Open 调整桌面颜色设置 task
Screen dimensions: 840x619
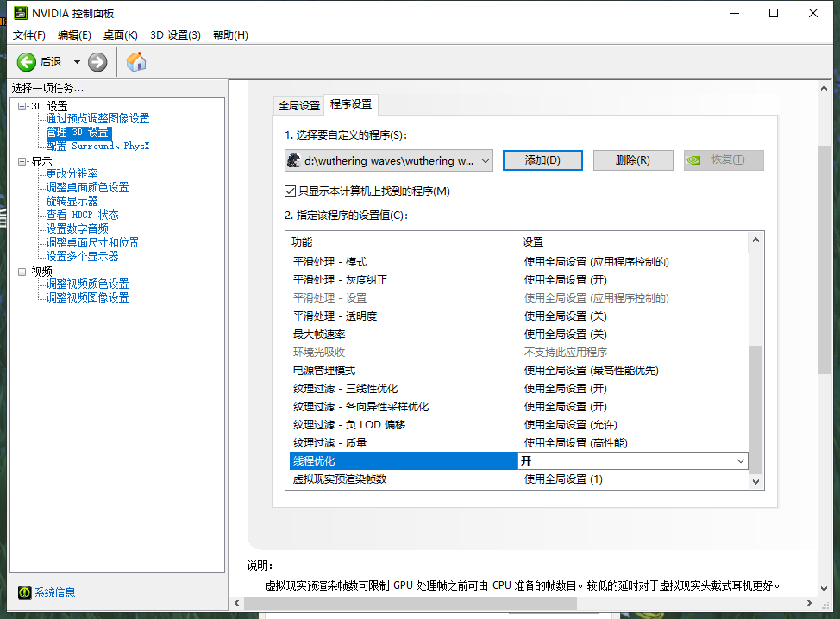[87, 187]
